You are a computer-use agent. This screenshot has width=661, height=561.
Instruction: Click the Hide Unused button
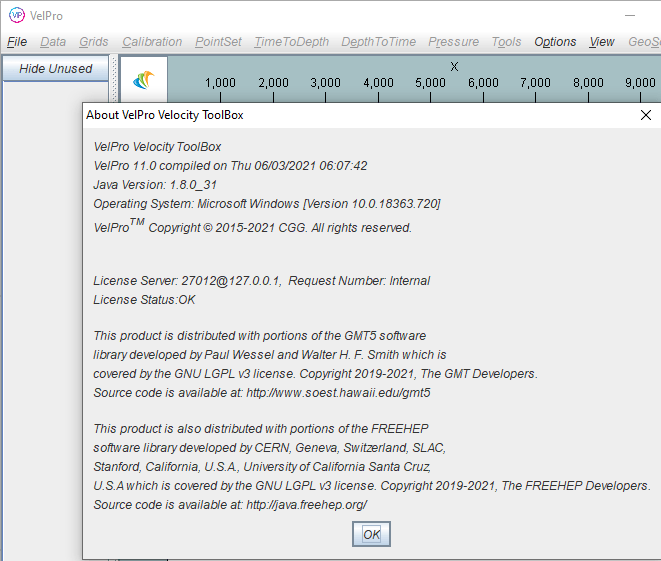(56, 69)
